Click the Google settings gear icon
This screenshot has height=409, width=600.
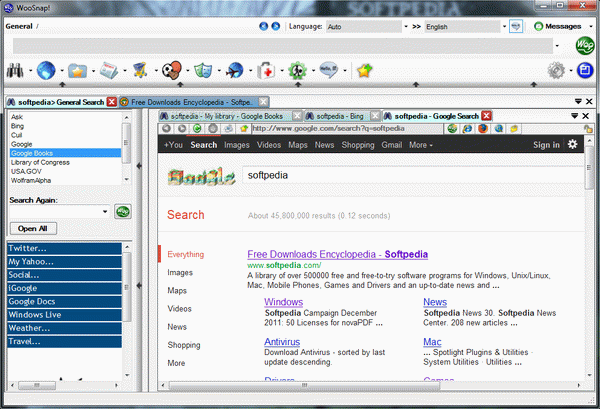pos(572,144)
